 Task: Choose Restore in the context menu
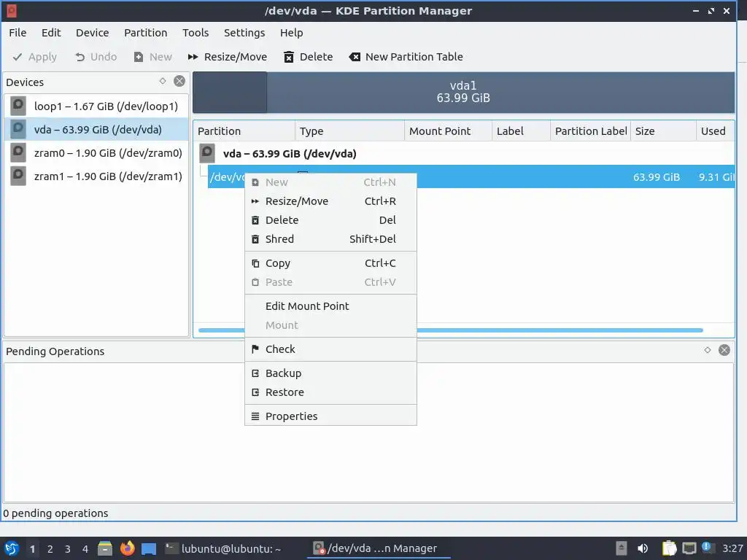(330, 392)
